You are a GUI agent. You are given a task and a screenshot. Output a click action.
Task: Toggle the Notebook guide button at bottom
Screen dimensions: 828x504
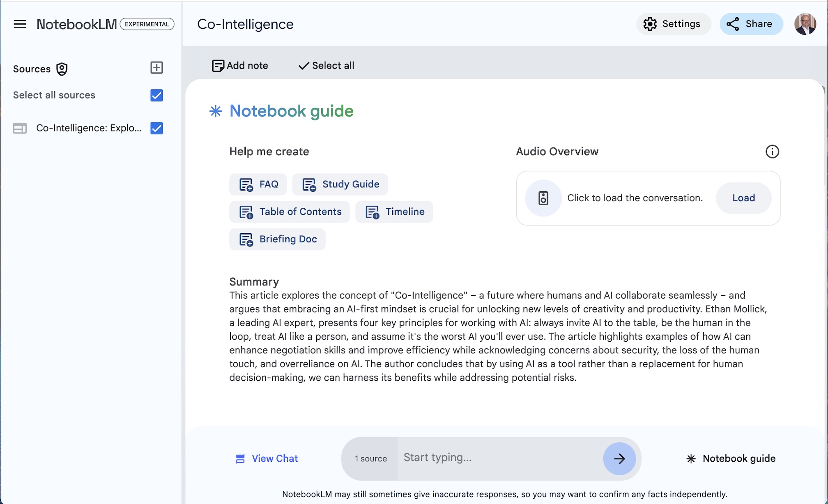click(731, 458)
